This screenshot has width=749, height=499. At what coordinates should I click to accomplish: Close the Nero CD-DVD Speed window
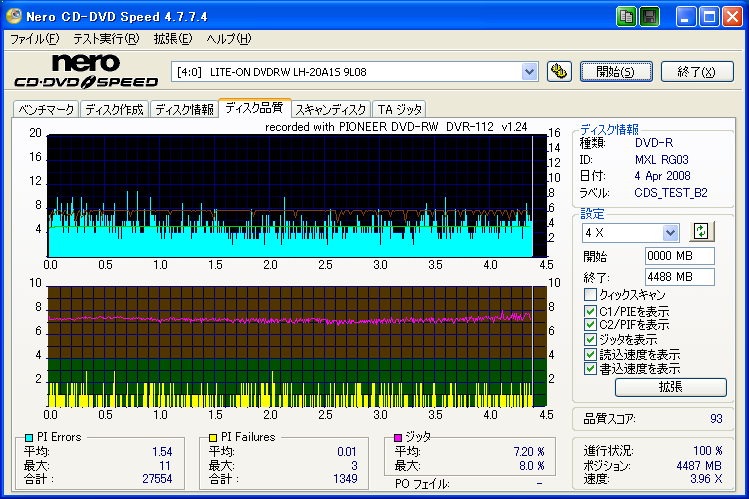732,17
